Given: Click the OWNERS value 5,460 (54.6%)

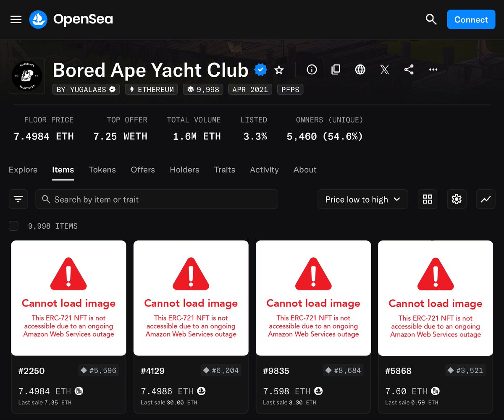Looking at the screenshot, I should (x=325, y=136).
